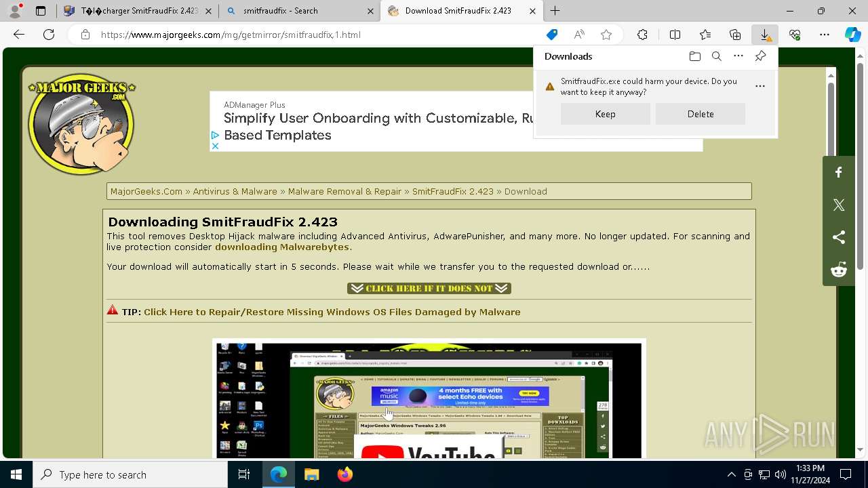Viewport: 868px width, 488px height.
Task: View site information lock icon
Action: click(85, 35)
